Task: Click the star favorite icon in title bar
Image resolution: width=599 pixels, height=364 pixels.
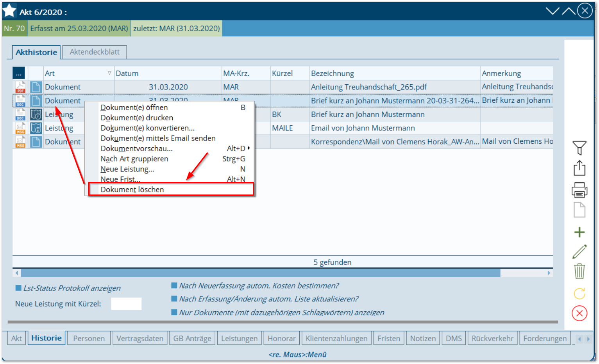Action: pos(9,11)
